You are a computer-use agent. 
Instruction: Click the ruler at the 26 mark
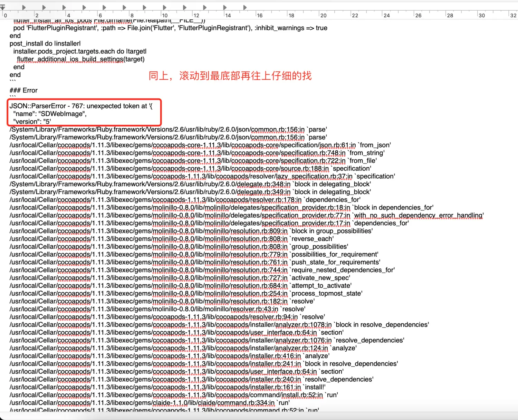pyautogui.click(x=418, y=15)
